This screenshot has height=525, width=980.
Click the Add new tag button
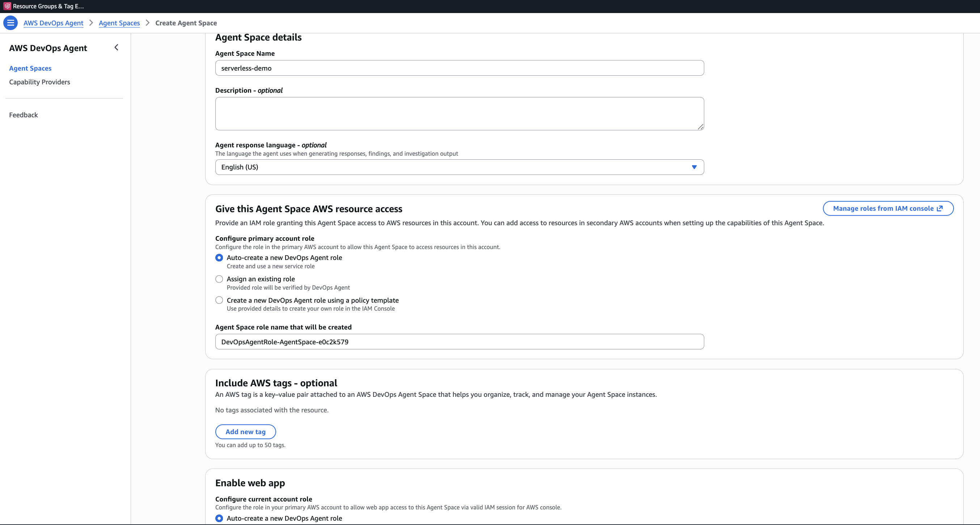tap(245, 431)
